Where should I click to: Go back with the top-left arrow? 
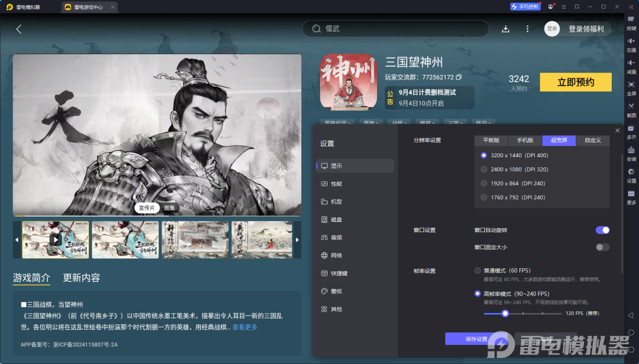click(x=19, y=29)
